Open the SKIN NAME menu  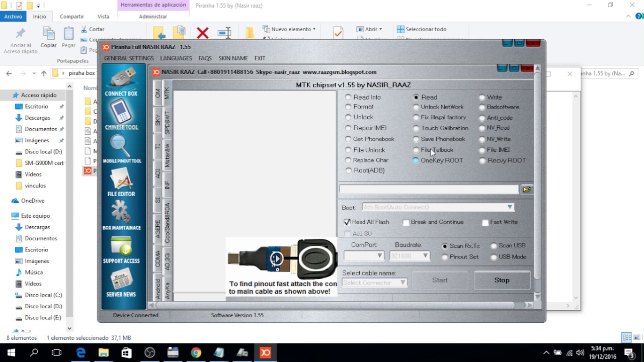pos(233,58)
